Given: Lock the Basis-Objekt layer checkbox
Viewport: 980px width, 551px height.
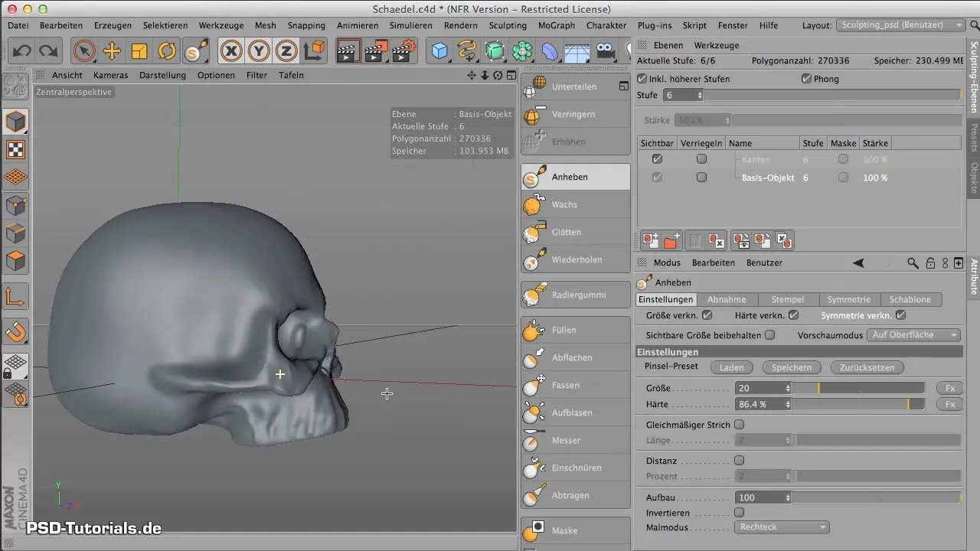Looking at the screenshot, I should click(701, 178).
